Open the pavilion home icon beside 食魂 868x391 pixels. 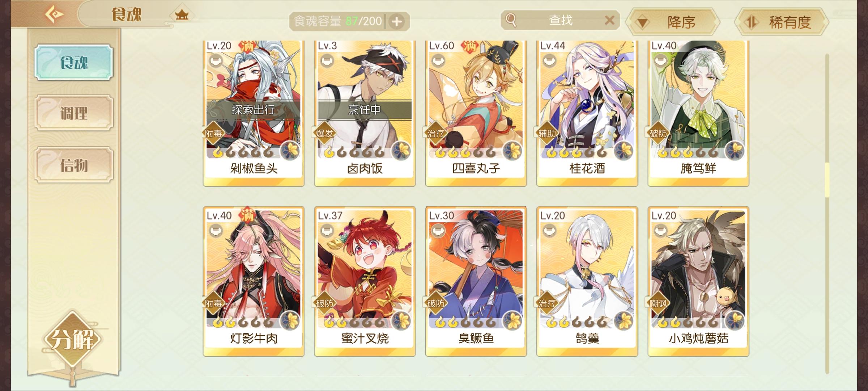pyautogui.click(x=182, y=15)
